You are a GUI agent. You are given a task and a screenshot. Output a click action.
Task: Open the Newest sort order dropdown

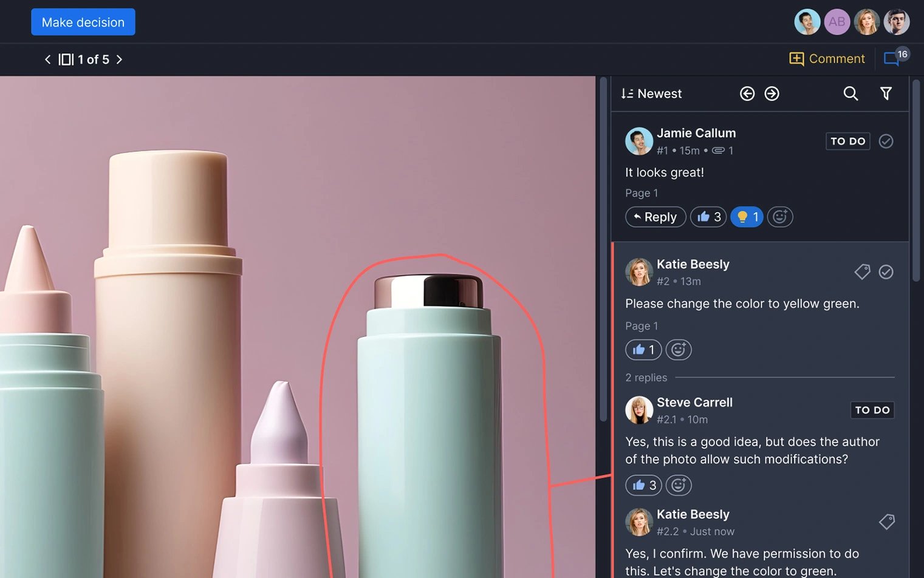(x=651, y=93)
